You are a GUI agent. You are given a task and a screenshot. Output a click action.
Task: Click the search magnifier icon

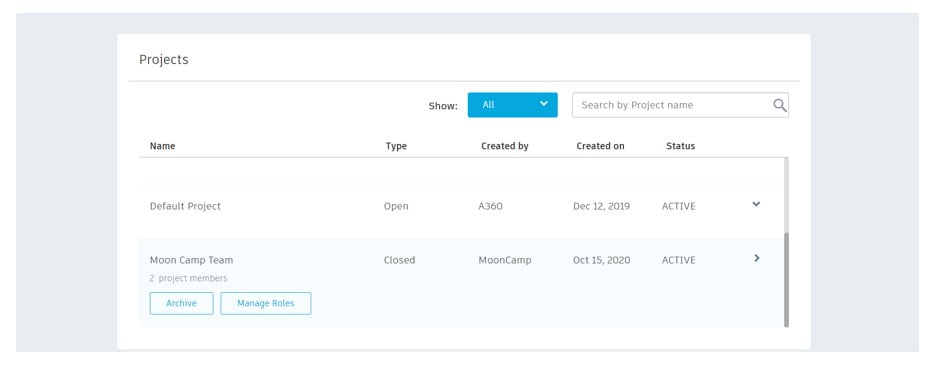pyautogui.click(x=779, y=105)
